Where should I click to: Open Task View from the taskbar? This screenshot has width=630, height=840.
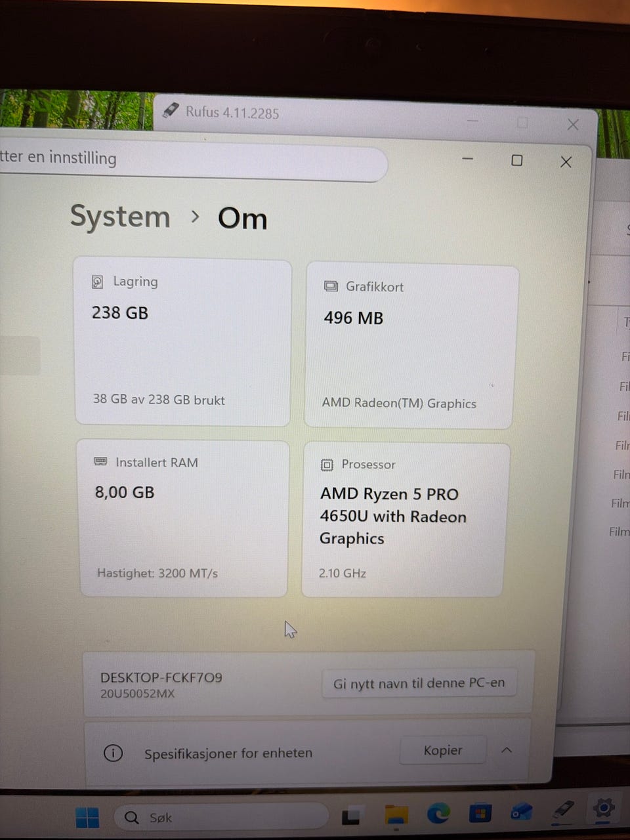click(351, 816)
